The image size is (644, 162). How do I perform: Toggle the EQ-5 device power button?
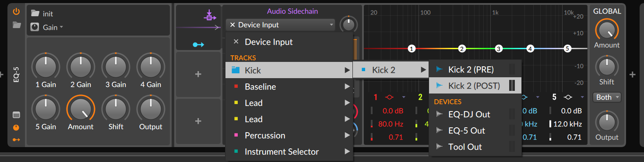(17, 12)
